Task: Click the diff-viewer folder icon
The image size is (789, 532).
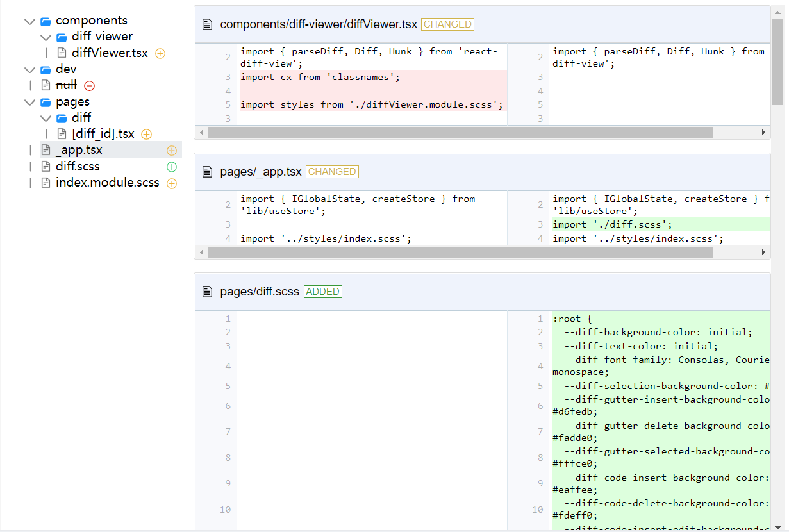Action: 62,37
